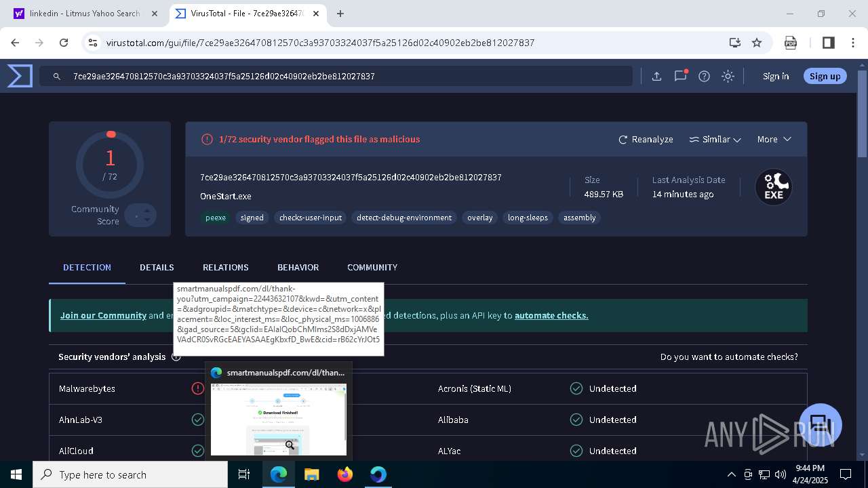
Task: Click the 489.57 KB size value
Action: point(604,194)
